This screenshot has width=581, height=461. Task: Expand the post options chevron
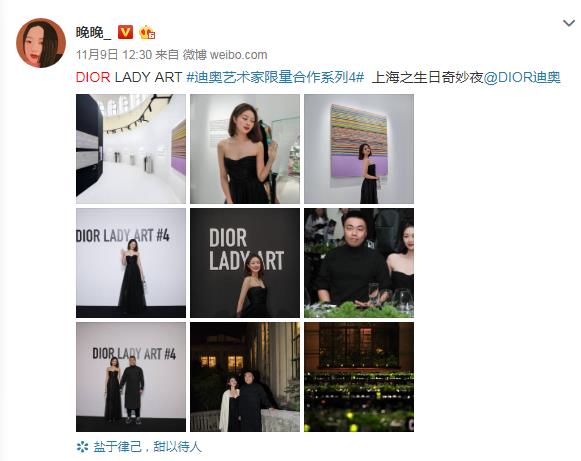[x=569, y=23]
